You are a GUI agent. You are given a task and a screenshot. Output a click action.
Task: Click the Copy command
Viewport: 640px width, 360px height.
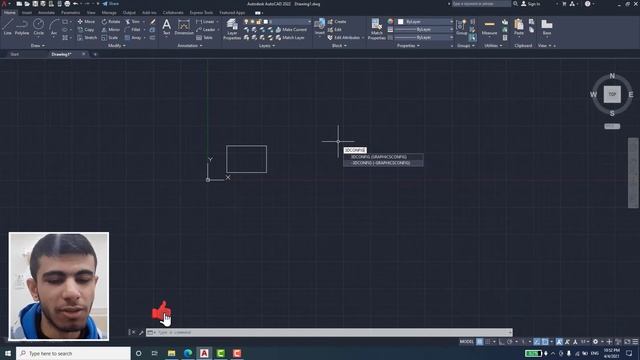click(x=86, y=29)
